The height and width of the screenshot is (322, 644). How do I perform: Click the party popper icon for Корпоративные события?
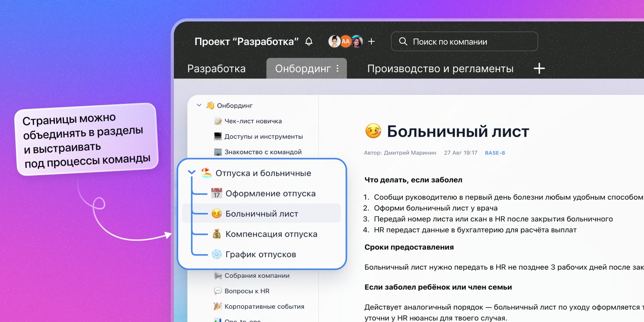218,307
